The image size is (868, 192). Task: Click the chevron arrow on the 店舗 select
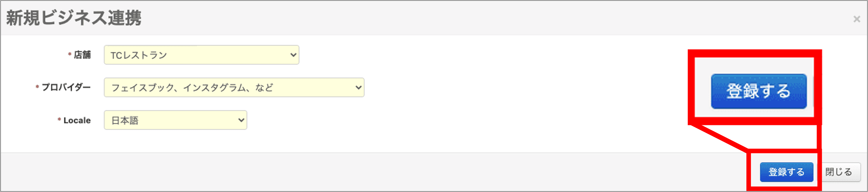pos(293,55)
